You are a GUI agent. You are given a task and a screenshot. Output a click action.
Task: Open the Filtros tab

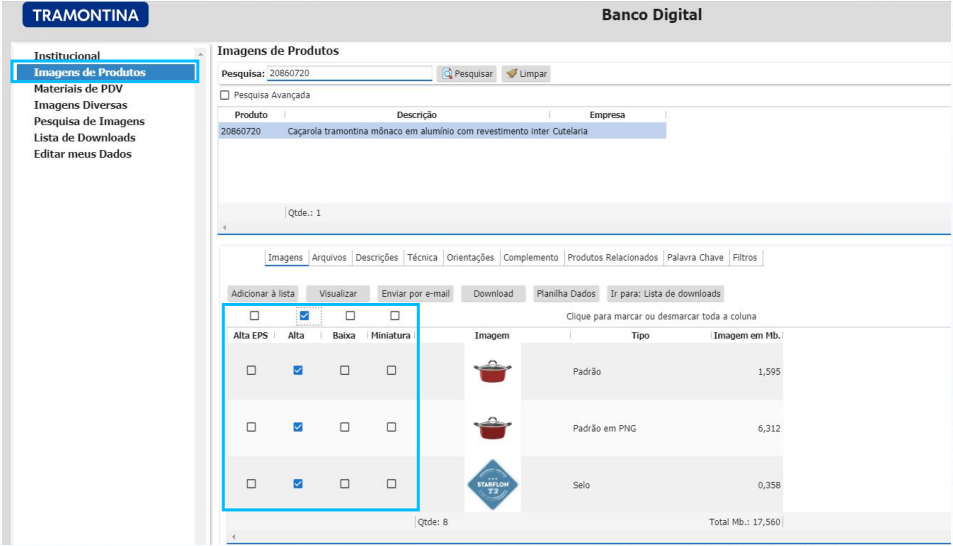[x=745, y=258]
